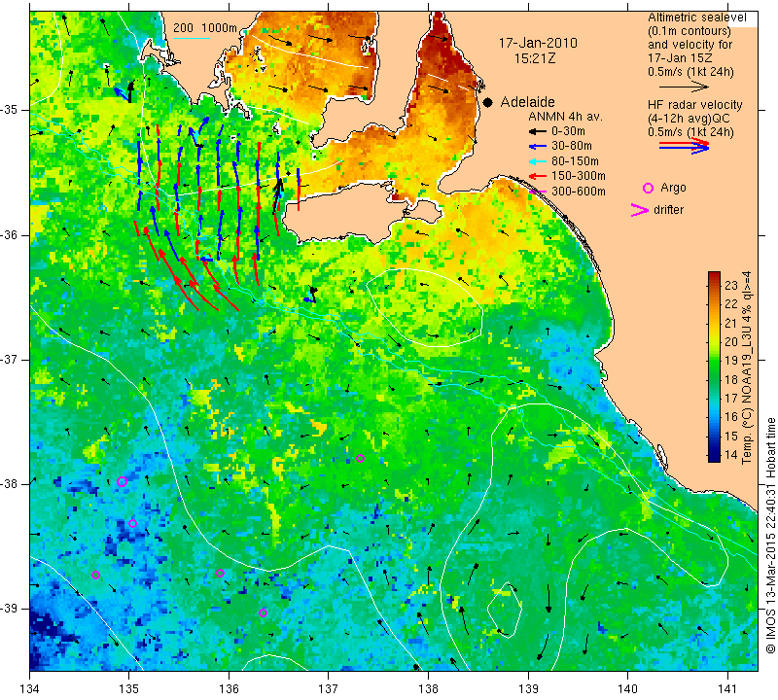Click the '0-30m' depth label
This screenshot has width=778, height=700.
[568, 131]
